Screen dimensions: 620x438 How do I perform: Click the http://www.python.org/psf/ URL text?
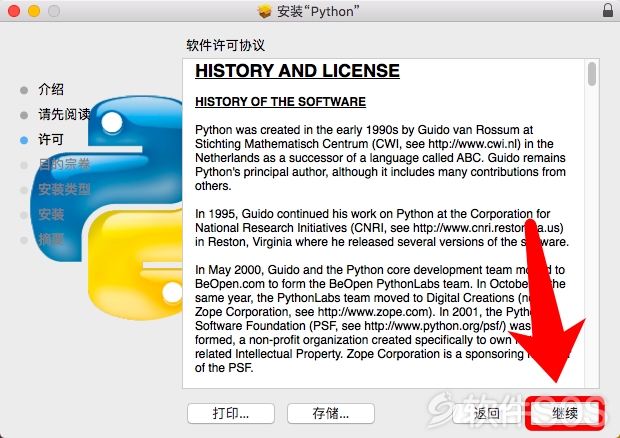[435, 326]
